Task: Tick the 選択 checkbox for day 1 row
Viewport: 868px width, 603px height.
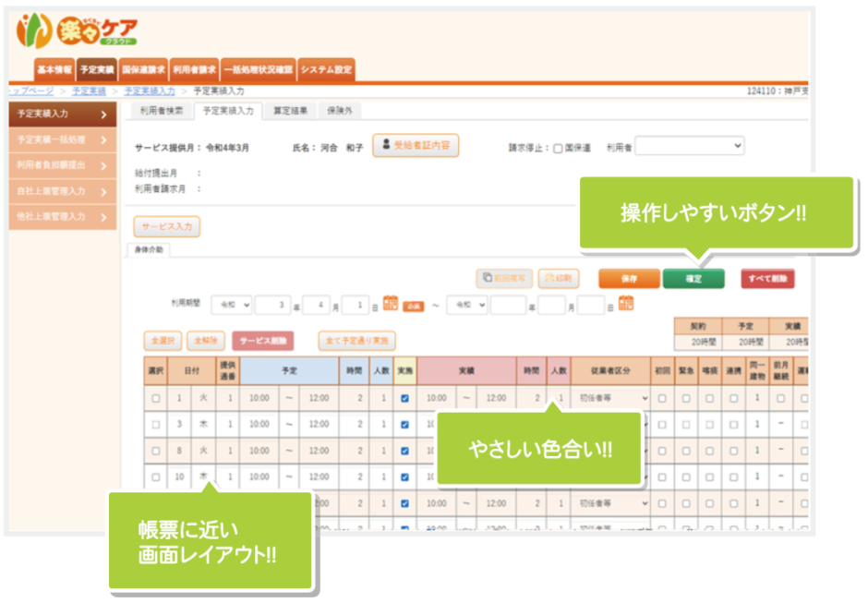Action: coord(155,398)
